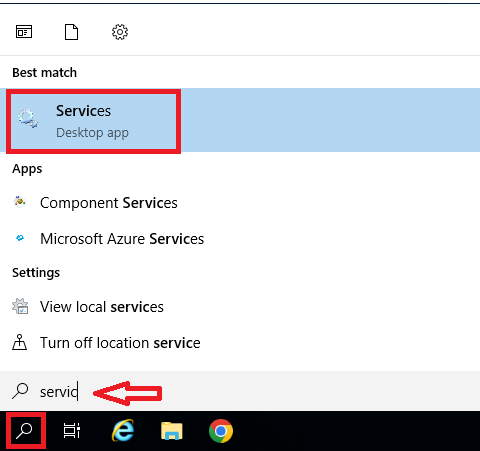Click the location service pin icon

pos(19,342)
